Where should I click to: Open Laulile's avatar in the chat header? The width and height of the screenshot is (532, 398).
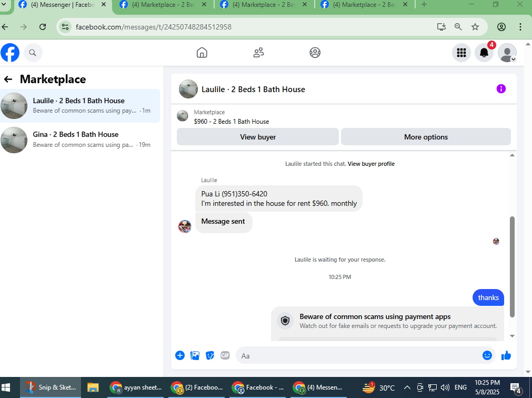188,89
